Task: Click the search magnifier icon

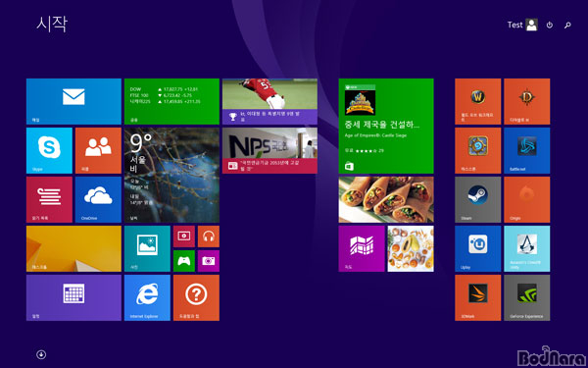Action: 567,26
